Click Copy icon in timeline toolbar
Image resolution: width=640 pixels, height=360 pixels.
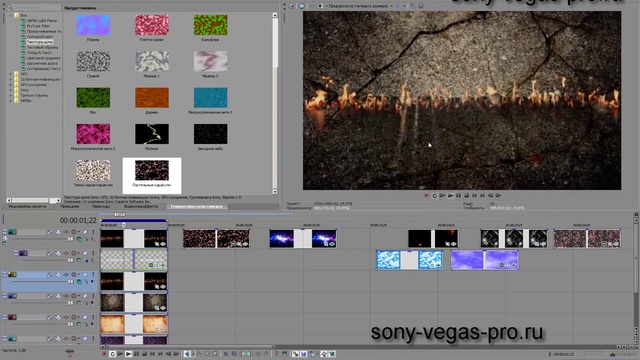(x=234, y=354)
